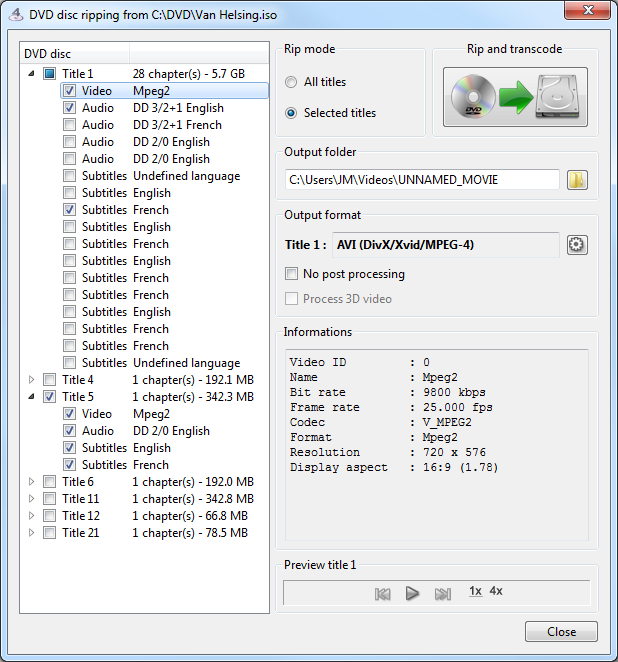Click the '720 x 576' resolution value
The image size is (618, 662).
click(454, 452)
